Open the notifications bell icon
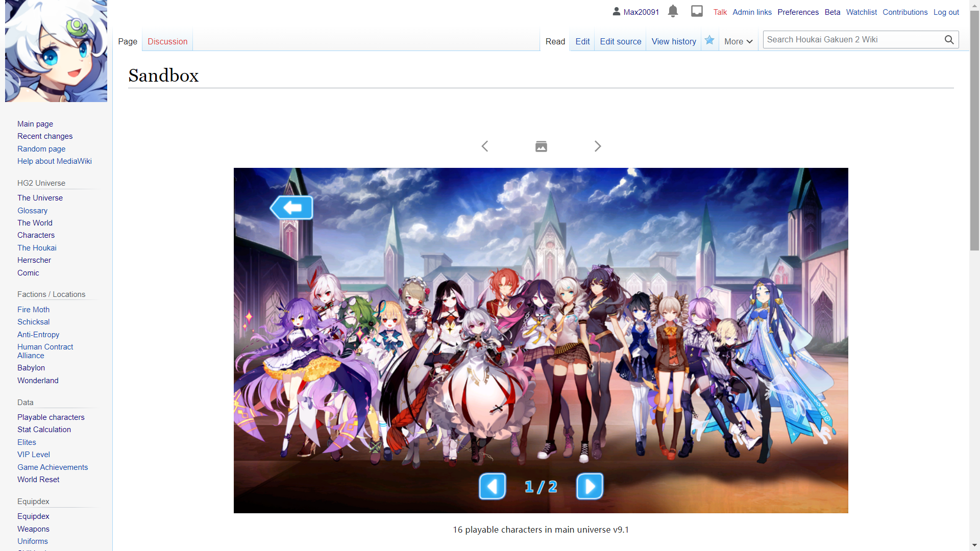 [673, 11]
